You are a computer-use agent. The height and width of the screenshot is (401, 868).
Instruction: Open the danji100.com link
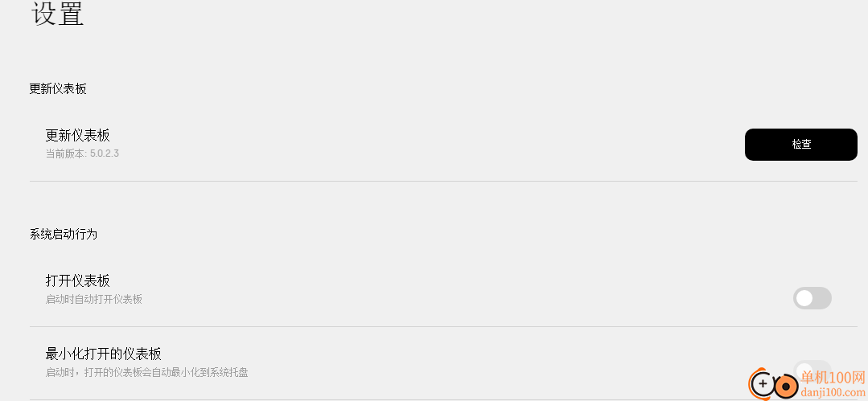click(832, 392)
